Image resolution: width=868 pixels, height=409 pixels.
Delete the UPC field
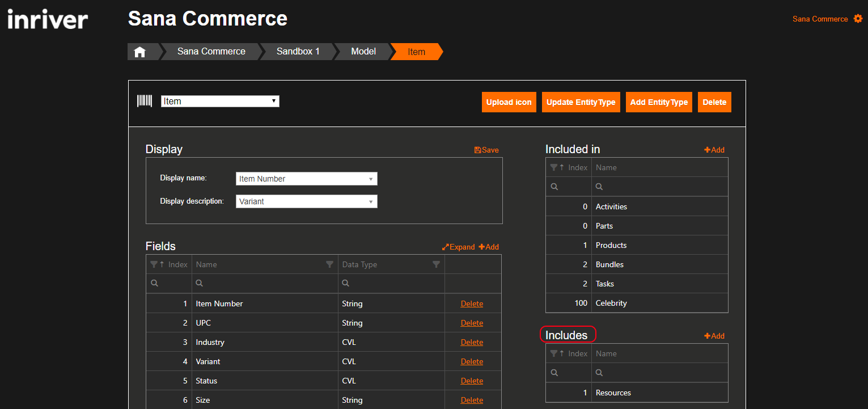tap(472, 323)
